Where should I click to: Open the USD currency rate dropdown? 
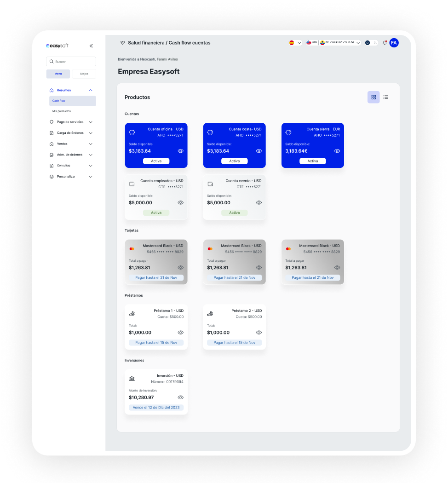pos(358,43)
